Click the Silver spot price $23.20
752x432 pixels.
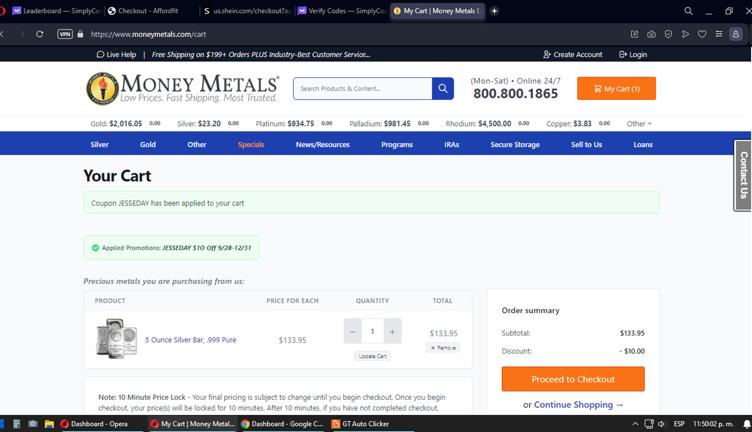coord(210,124)
